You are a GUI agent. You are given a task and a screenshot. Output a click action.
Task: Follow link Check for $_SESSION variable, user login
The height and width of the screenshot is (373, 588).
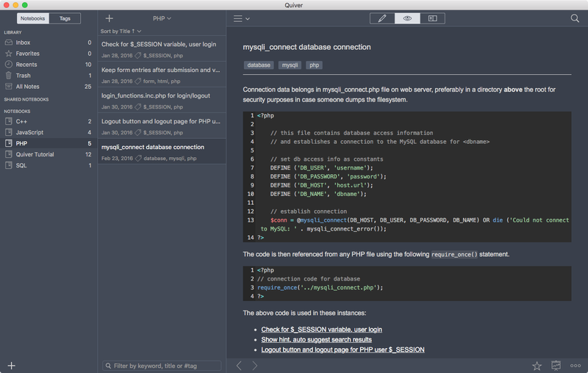pos(322,330)
